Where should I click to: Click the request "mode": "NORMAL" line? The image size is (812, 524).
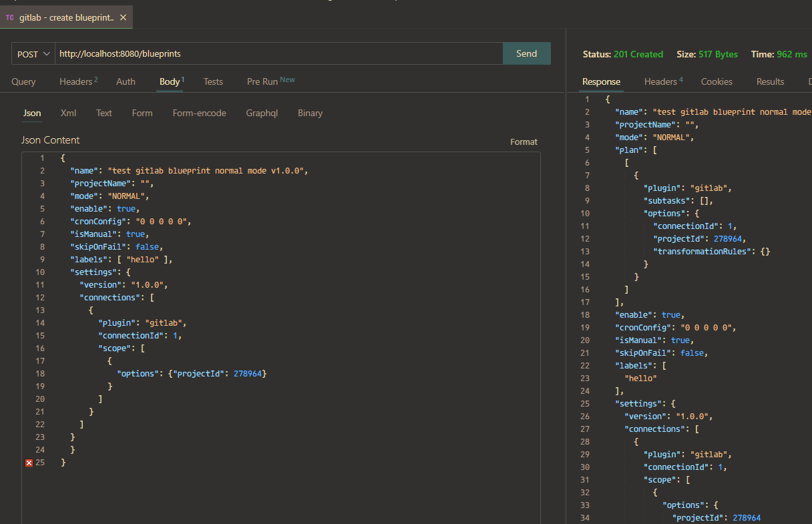[x=110, y=196]
